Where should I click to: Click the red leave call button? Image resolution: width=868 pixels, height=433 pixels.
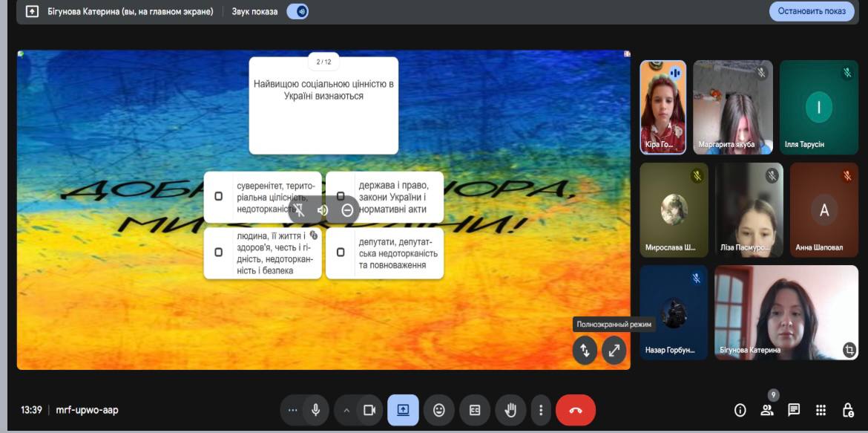point(575,410)
